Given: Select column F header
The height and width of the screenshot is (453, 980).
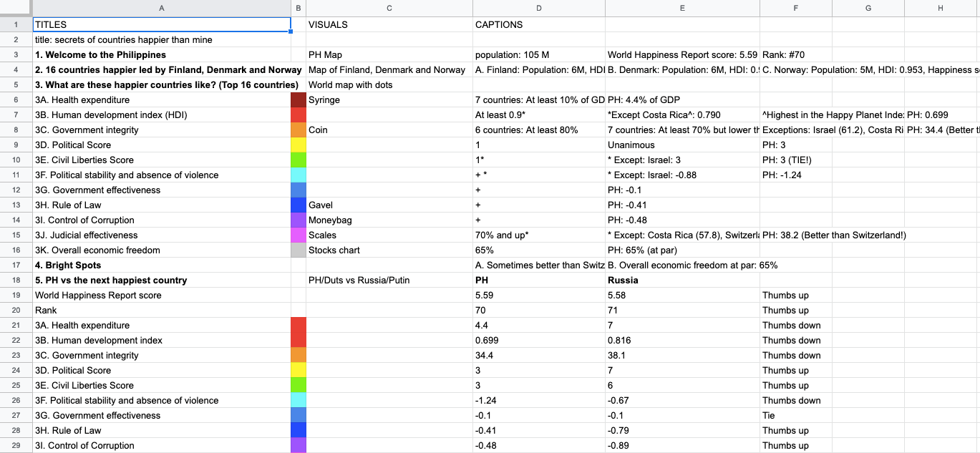Looking at the screenshot, I should coord(796,8).
